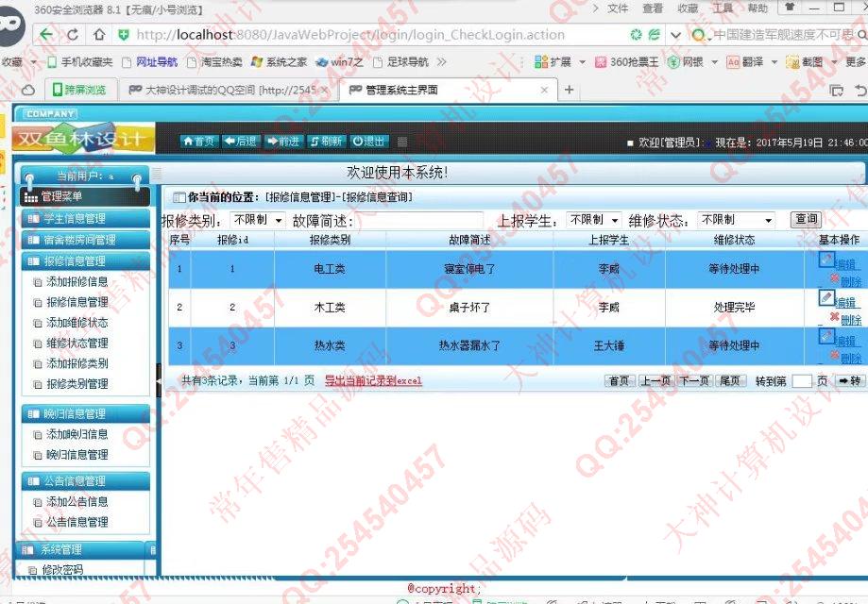The image size is (868, 604).
Task: Click 截图 screenshot toolbar icon
Action: tap(805, 62)
